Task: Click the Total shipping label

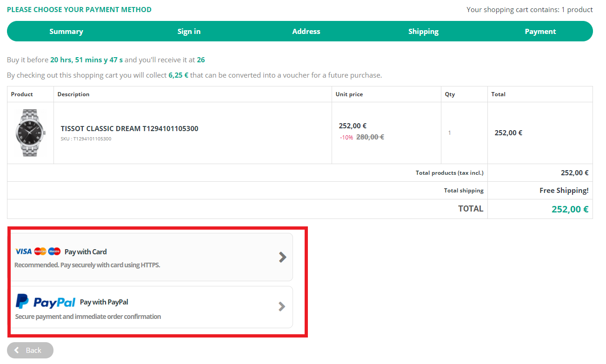Action: 464,191
